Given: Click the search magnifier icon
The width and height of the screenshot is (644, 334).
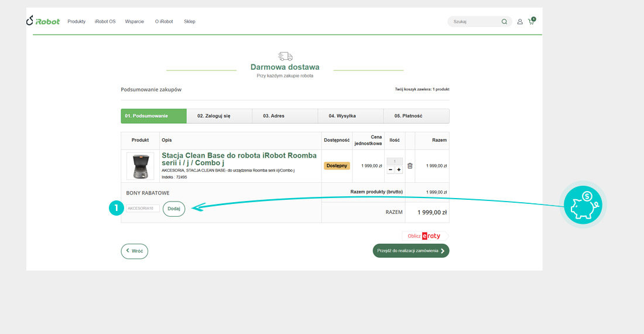Looking at the screenshot, I should coord(504,22).
